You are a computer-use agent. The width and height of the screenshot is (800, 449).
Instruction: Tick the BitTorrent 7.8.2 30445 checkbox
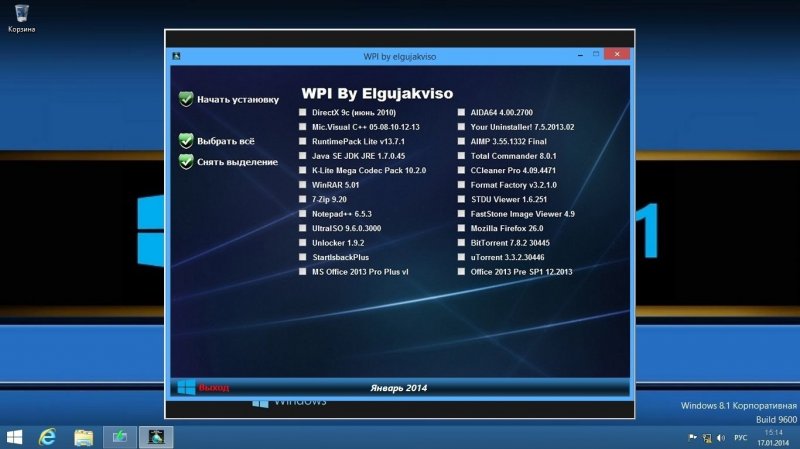pos(461,243)
